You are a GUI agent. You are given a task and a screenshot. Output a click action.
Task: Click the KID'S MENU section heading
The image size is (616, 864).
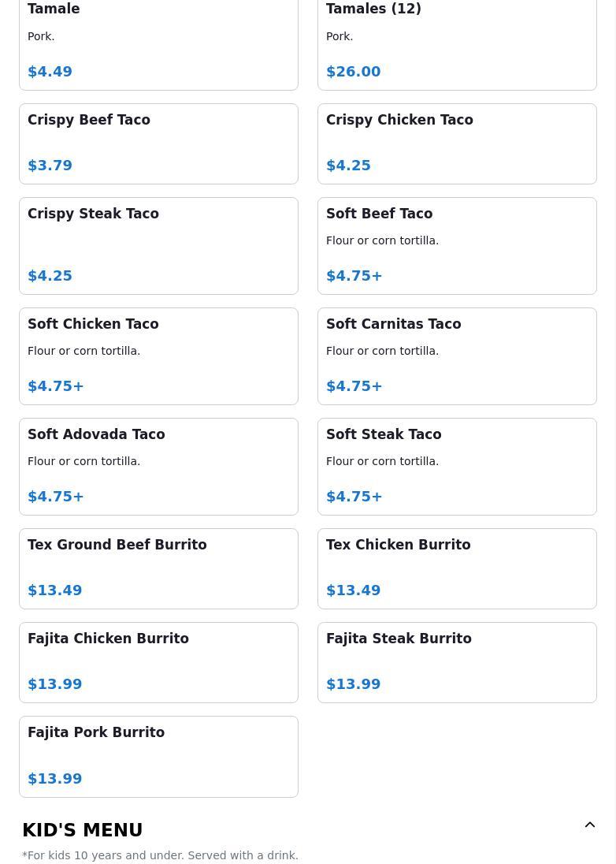coord(83,830)
